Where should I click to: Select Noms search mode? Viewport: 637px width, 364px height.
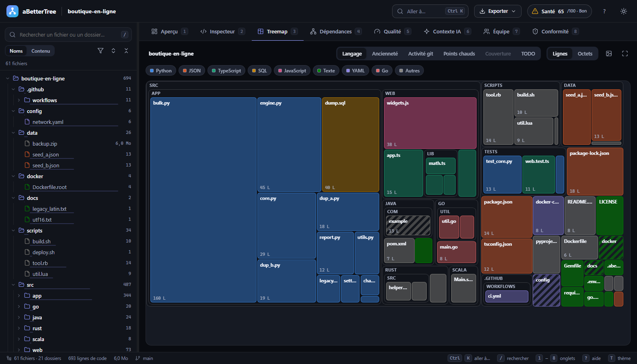click(16, 51)
